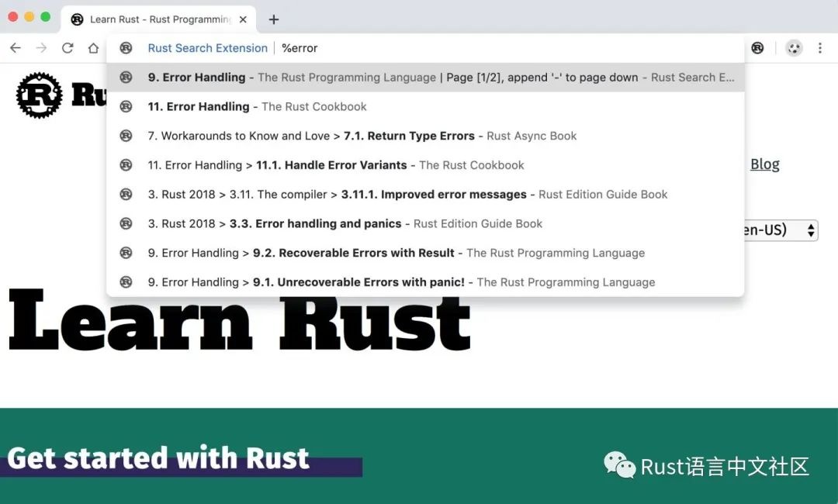Open the home page icon

(x=94, y=48)
